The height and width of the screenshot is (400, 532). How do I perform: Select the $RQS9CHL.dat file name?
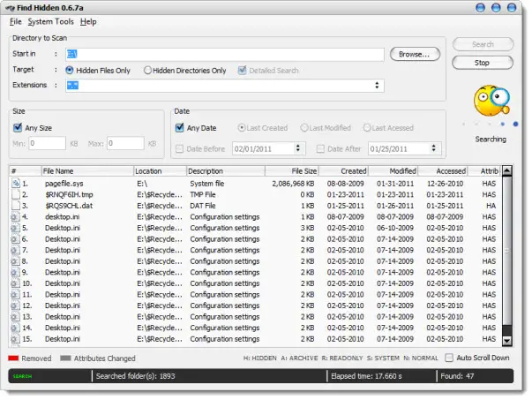69,206
